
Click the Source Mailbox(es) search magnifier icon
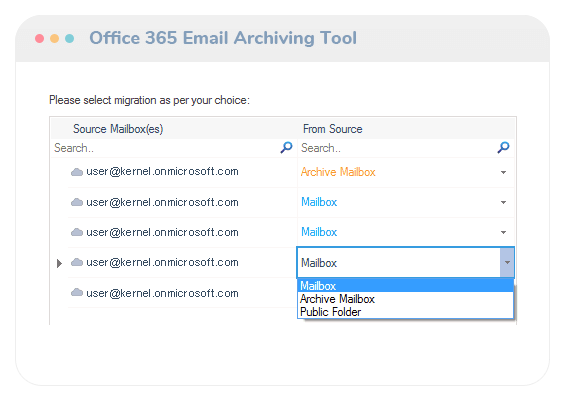click(286, 147)
